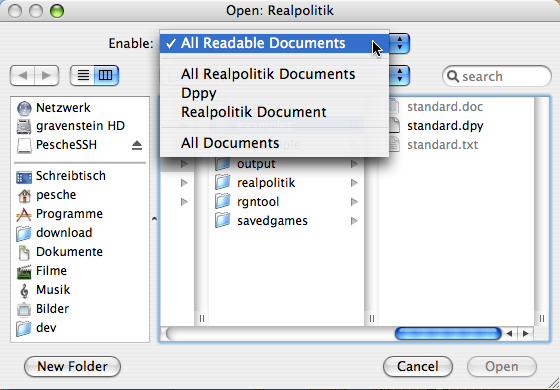Click the Open button
The image size is (560, 390).
(502, 366)
